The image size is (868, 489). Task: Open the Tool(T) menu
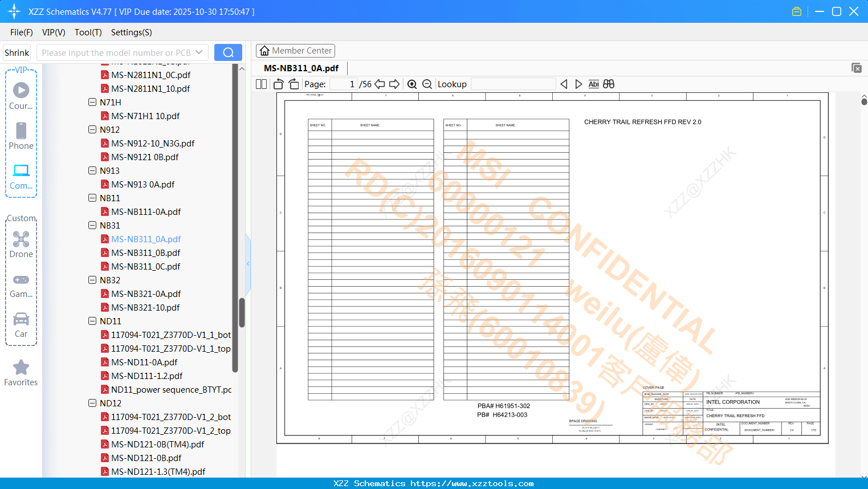[x=88, y=32]
